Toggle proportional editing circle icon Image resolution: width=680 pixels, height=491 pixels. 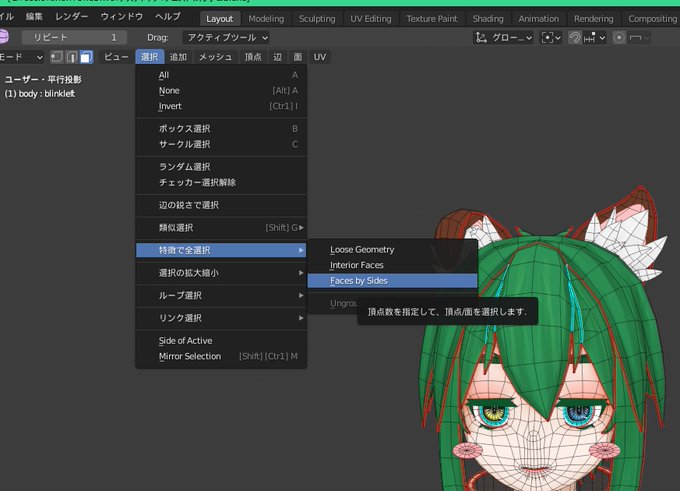click(619, 38)
